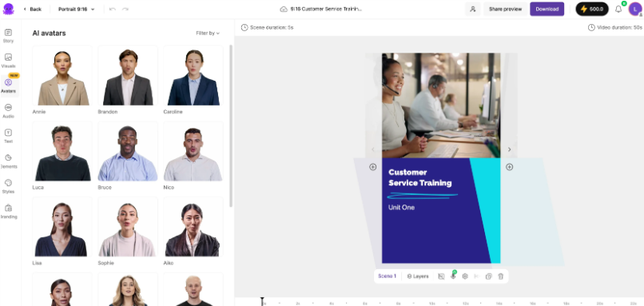The width and height of the screenshot is (644, 306).
Task: Click the app logo at top left
Action: 8,9
